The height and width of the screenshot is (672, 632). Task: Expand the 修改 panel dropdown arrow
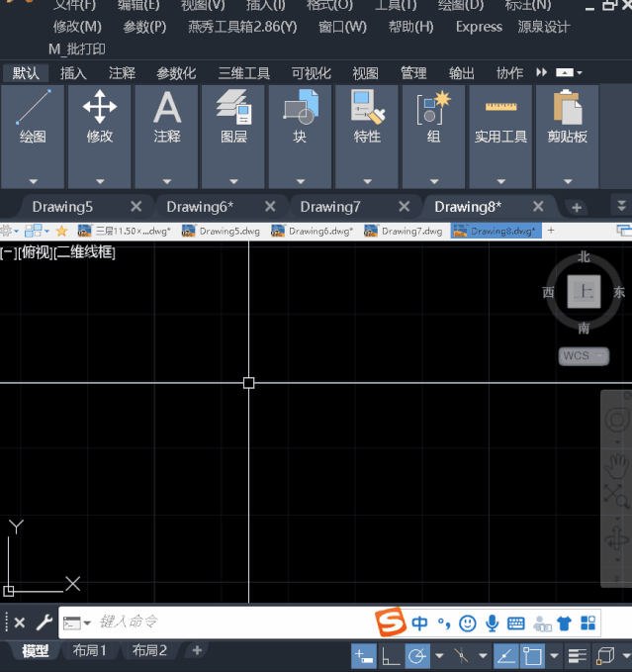pos(100,181)
